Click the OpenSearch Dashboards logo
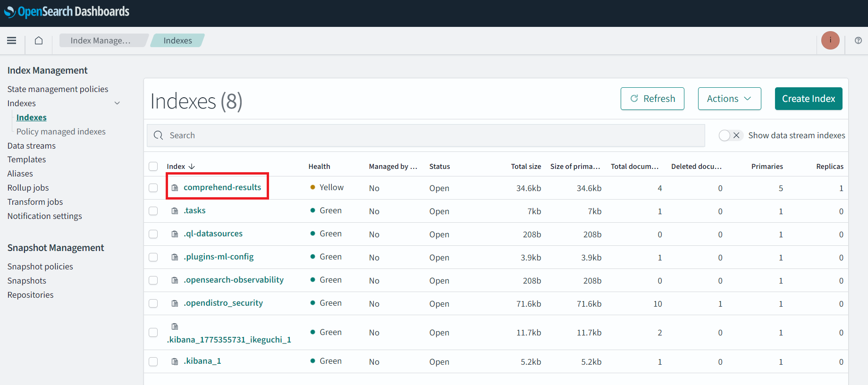This screenshot has width=868, height=385. click(67, 12)
